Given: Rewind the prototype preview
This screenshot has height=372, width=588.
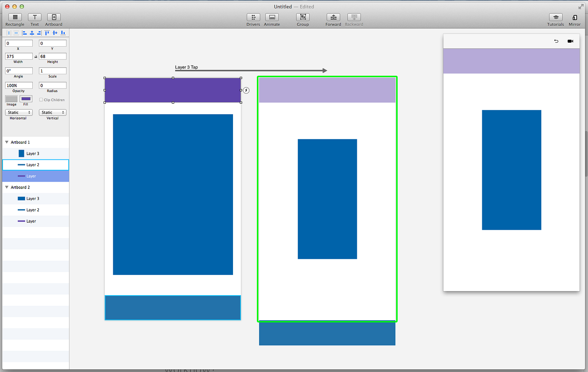Looking at the screenshot, I should [556, 41].
